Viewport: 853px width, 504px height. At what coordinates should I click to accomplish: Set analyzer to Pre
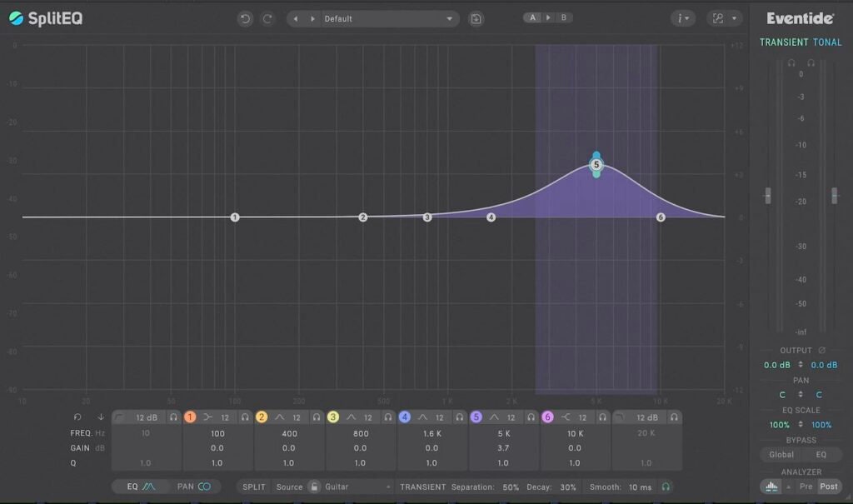click(806, 486)
